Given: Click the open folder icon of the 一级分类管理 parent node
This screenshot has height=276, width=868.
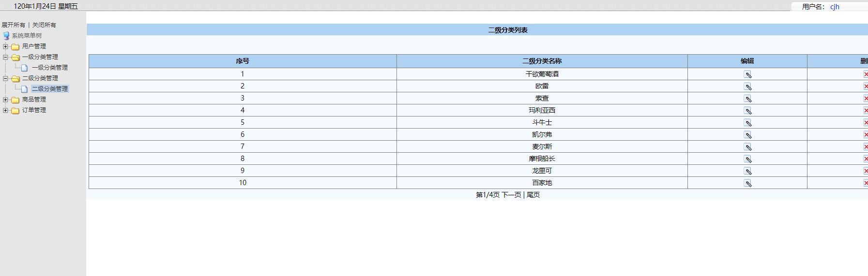Looking at the screenshot, I should [15, 57].
